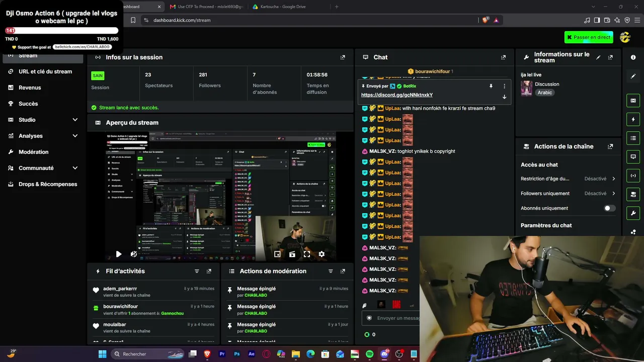This screenshot has width=644, height=362.
Task: Open Spotify from the taskbar
Action: coord(370,354)
